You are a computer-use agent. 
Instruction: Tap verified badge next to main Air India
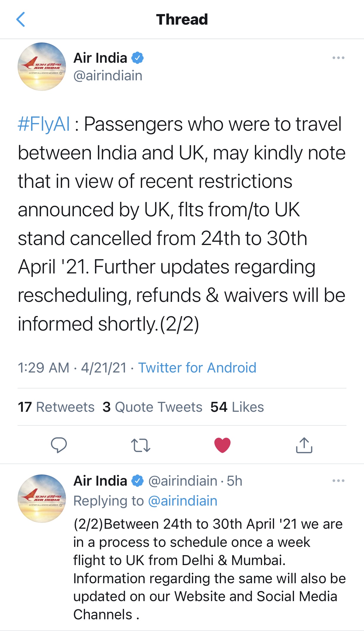[137, 58]
